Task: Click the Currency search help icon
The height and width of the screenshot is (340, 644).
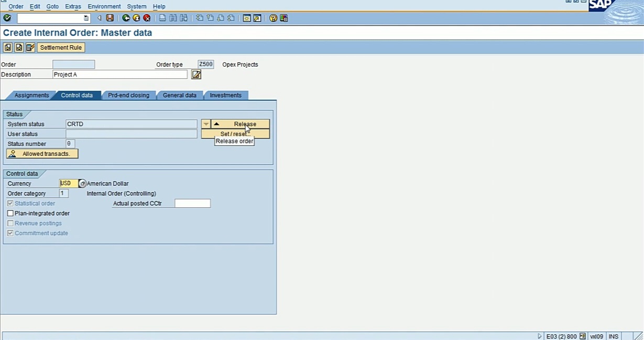Action: point(82,184)
